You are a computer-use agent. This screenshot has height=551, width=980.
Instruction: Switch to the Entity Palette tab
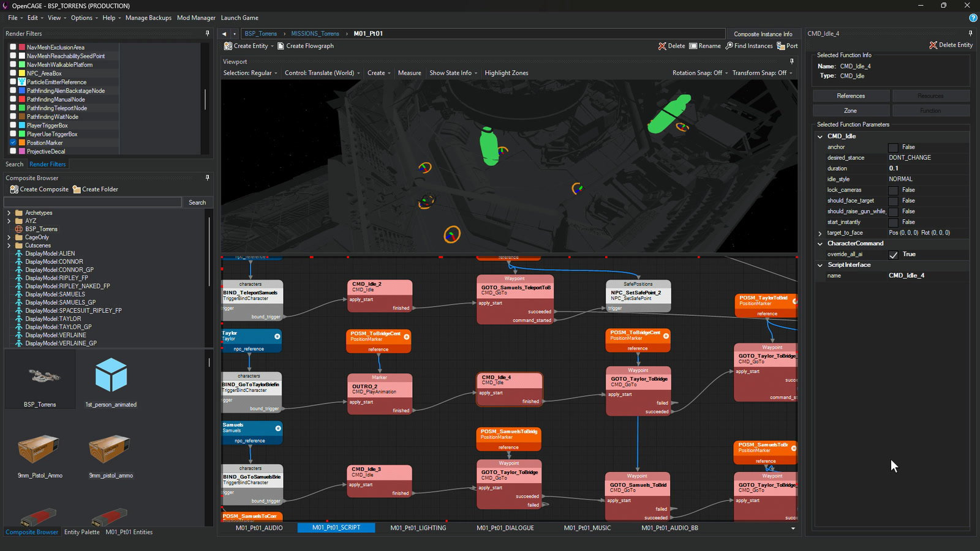(81, 532)
